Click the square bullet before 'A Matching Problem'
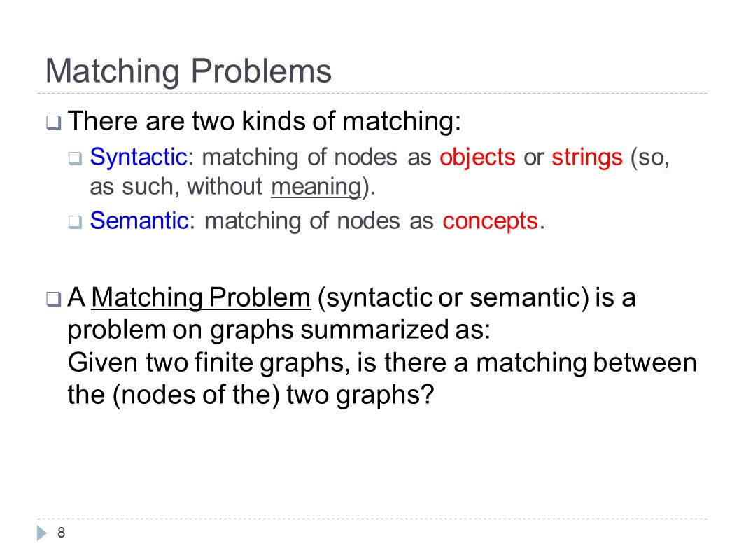 point(53,300)
